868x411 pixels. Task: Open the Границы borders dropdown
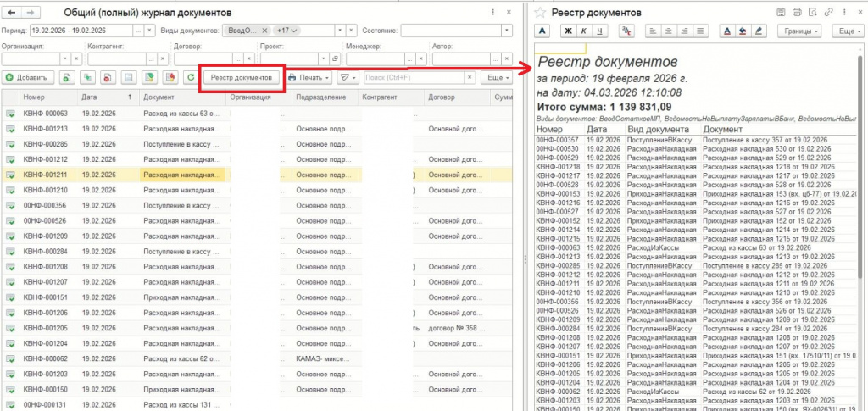pyautogui.click(x=798, y=31)
